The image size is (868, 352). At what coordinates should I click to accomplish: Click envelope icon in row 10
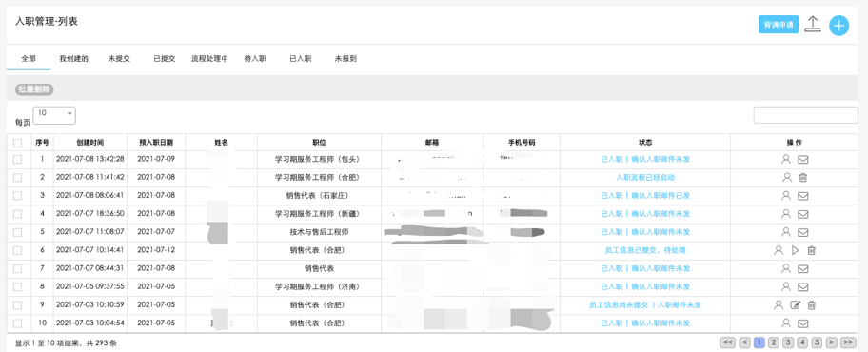(802, 323)
